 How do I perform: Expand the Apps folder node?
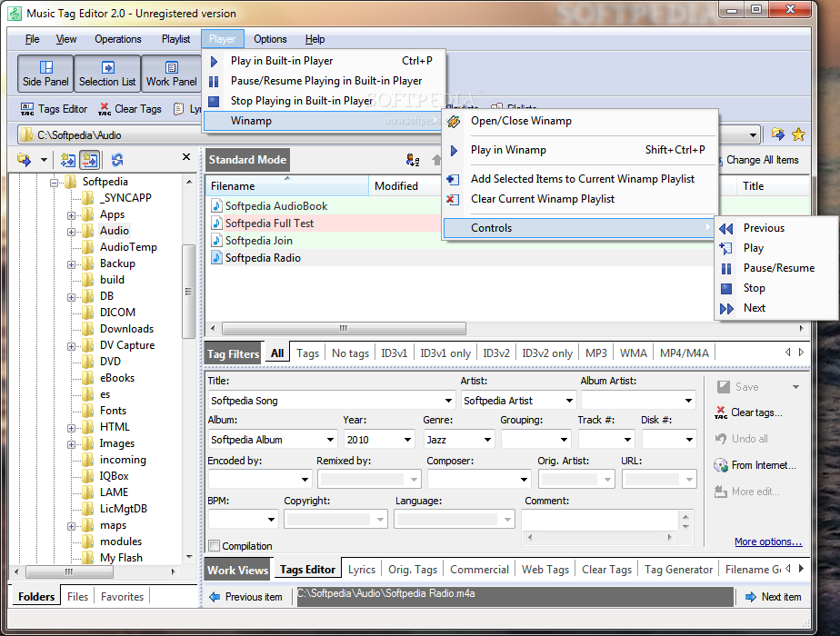click(x=71, y=215)
